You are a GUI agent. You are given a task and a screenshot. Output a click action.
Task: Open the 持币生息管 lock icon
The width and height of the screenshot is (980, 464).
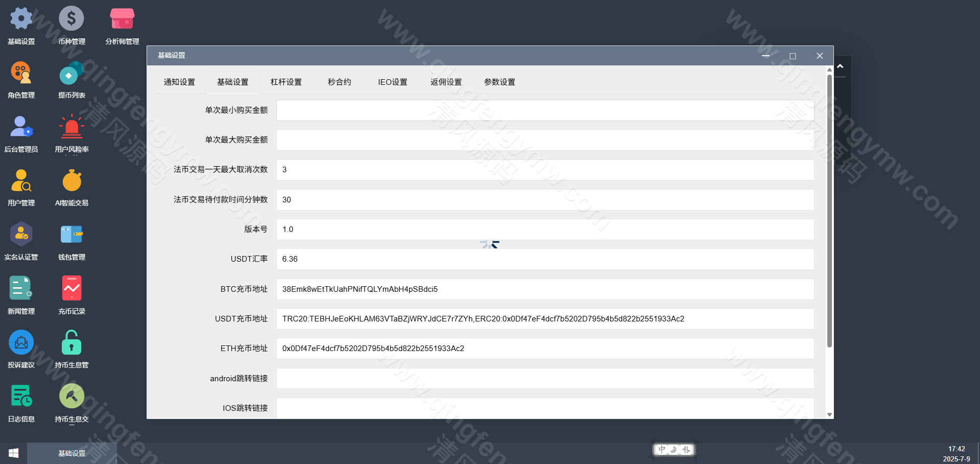click(x=71, y=342)
